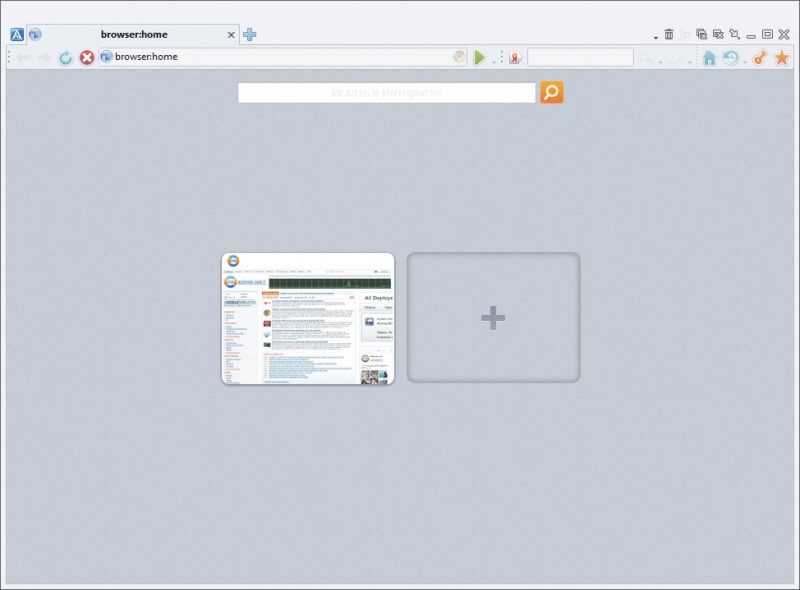Expand the magnifier search dropdown arrow
800x590 pixels.
pos(660,62)
